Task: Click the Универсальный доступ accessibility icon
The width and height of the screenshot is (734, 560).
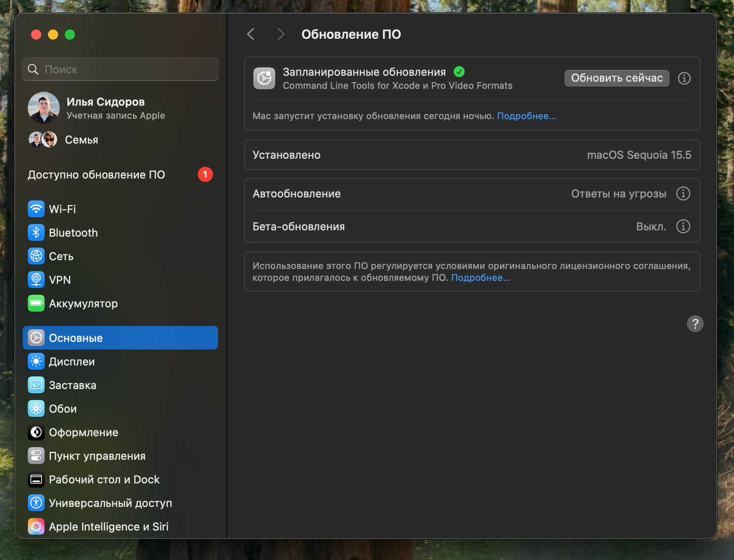Action: pos(36,503)
